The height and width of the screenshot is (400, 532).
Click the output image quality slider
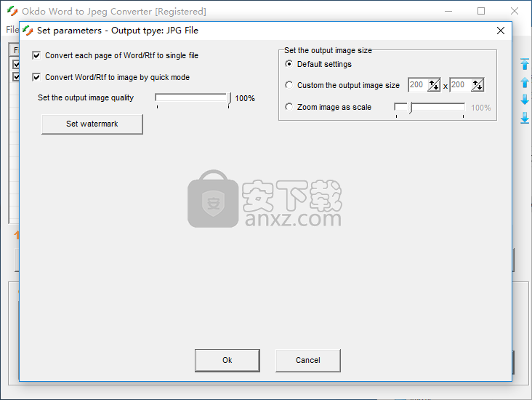[193, 98]
